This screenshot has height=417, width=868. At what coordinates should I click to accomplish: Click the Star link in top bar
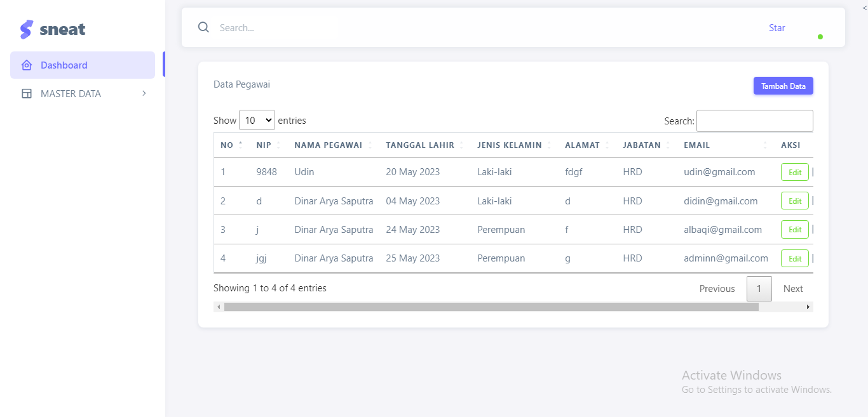776,28
